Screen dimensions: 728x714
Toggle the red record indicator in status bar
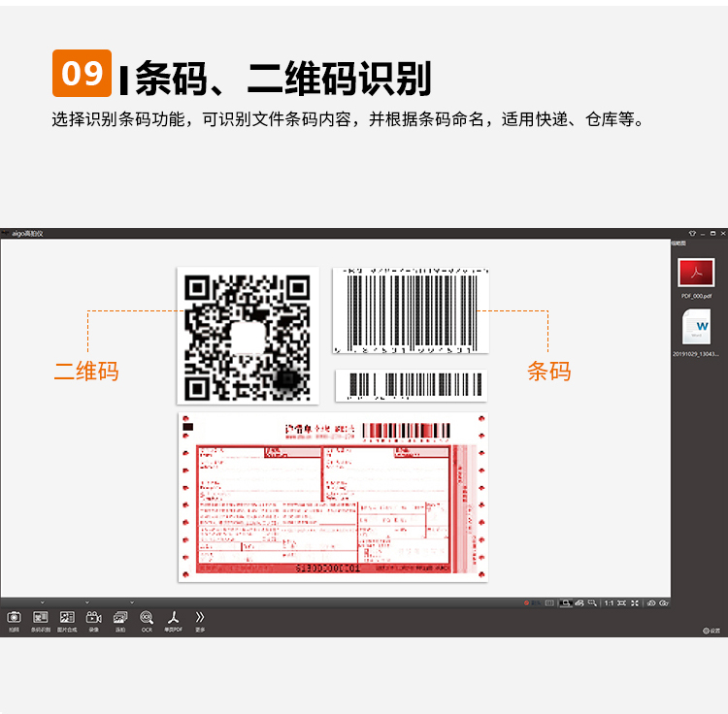pos(527,603)
